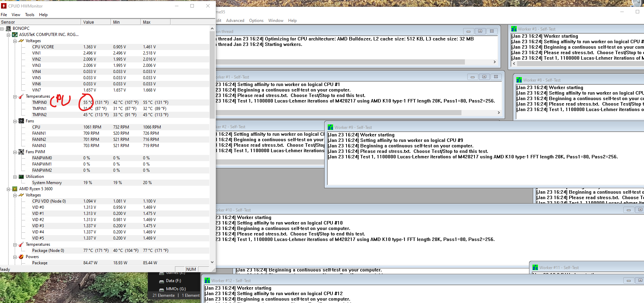Click the Utilization section icon

tap(21, 177)
